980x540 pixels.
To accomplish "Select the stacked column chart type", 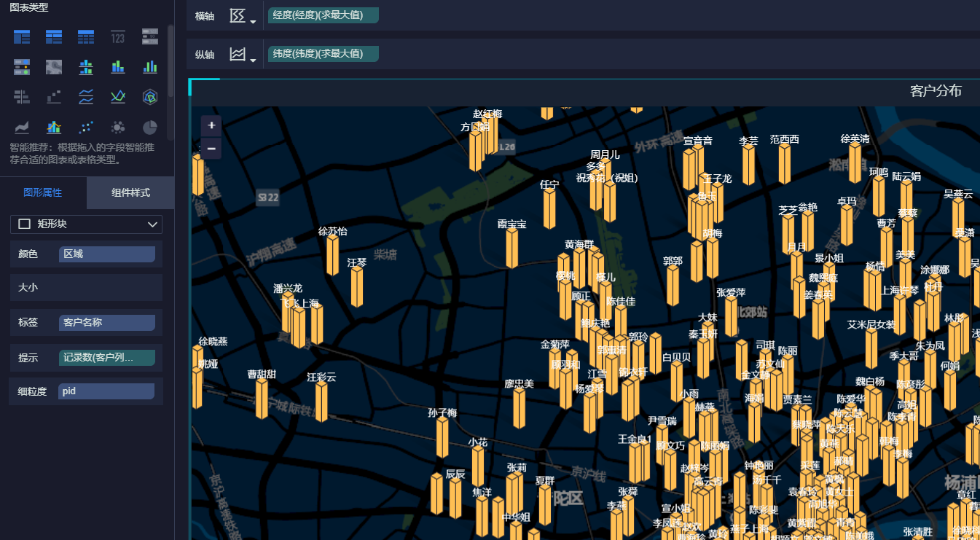I will click(x=118, y=67).
